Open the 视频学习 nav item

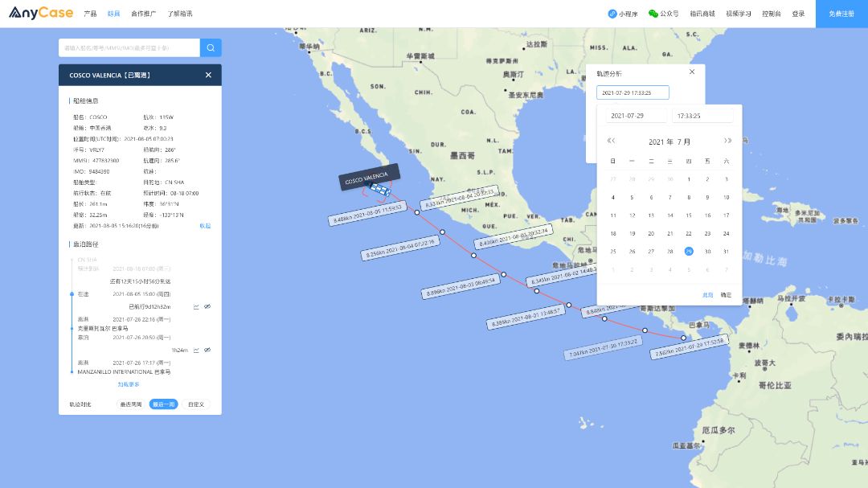tap(739, 14)
